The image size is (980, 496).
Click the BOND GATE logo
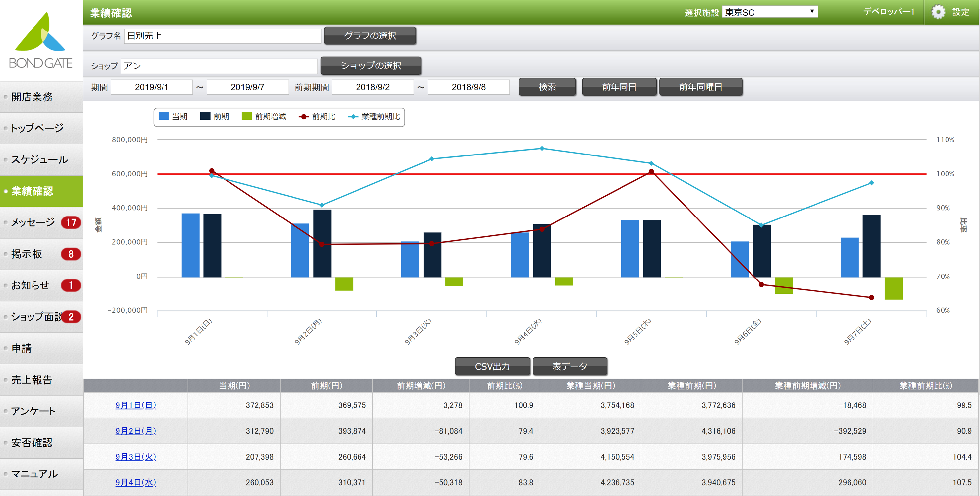pos(40,40)
